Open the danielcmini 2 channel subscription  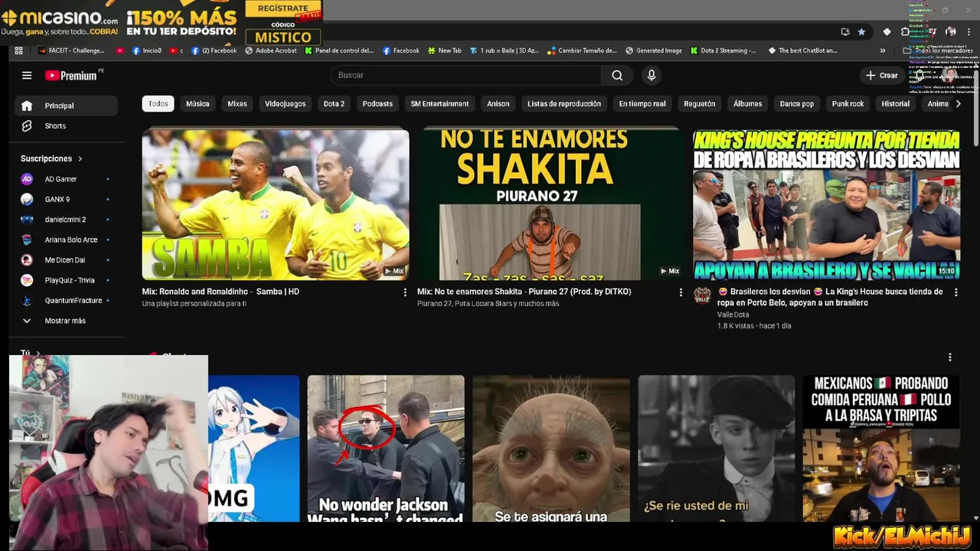pyautogui.click(x=66, y=220)
